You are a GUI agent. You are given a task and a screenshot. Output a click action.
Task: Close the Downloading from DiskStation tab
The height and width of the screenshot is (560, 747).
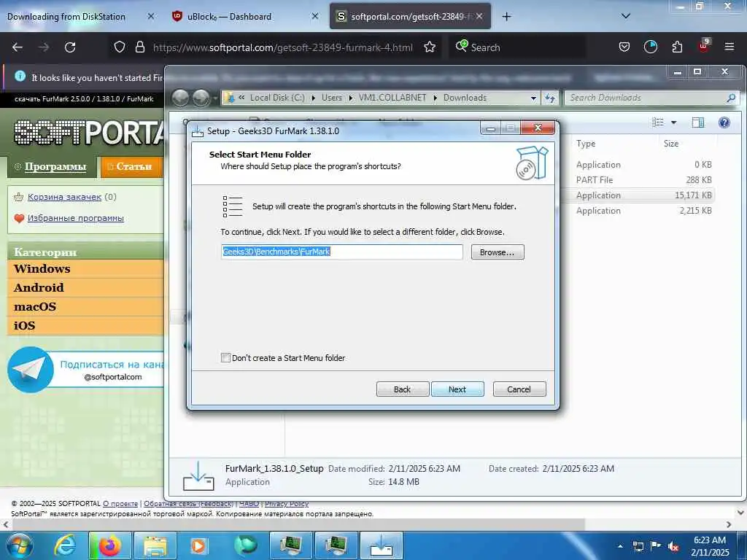(x=151, y=16)
